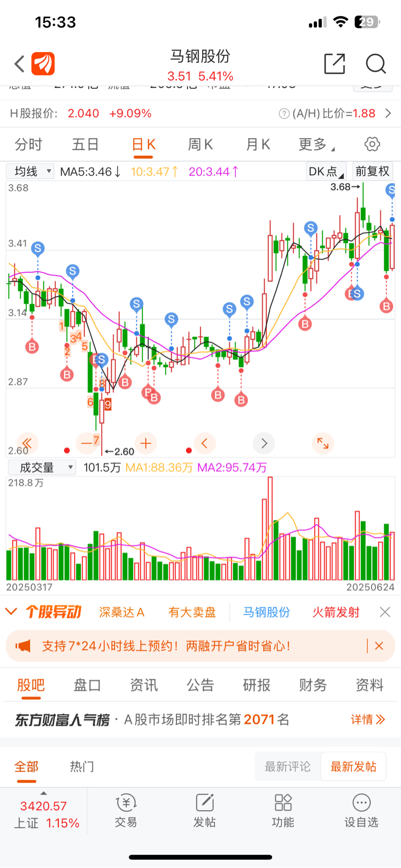Toggle the DK点 signal markers
401x868 pixels.
pyautogui.click(x=326, y=171)
